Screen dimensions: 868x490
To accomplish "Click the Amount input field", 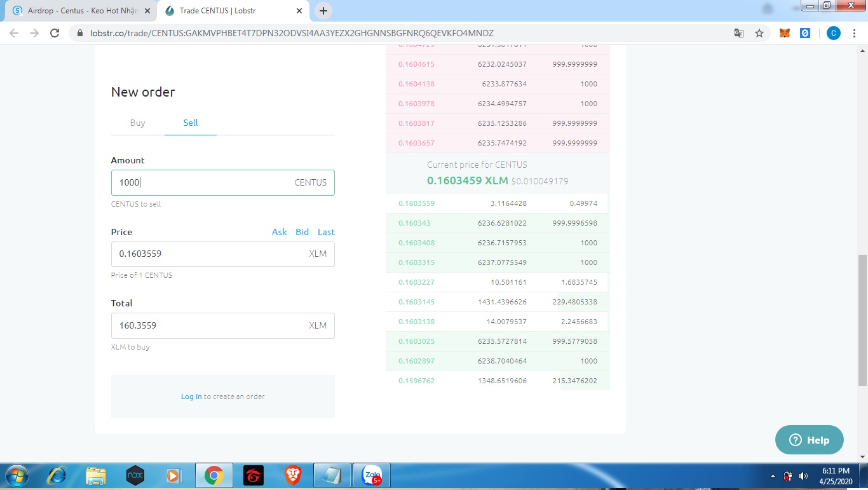I will pyautogui.click(x=222, y=182).
